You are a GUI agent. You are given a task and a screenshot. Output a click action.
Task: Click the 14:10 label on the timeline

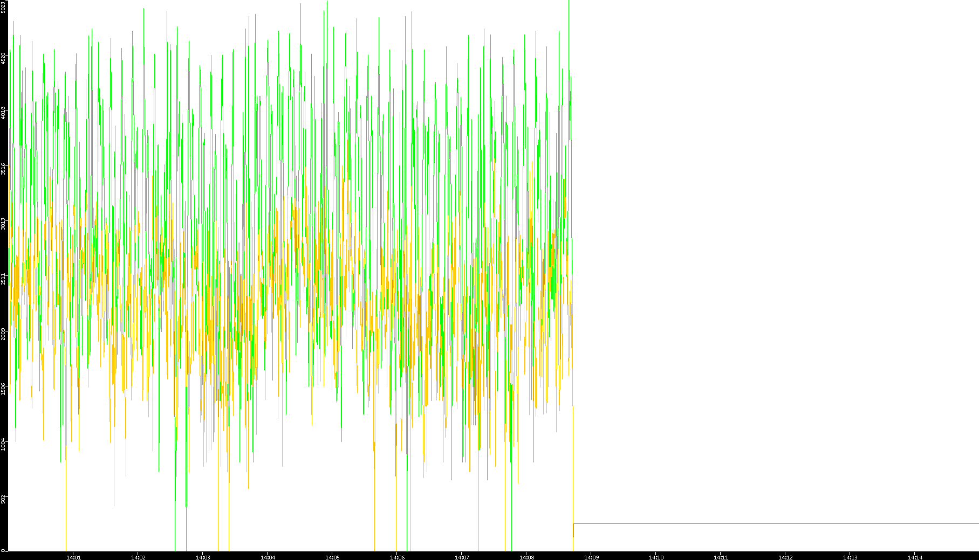(x=656, y=557)
